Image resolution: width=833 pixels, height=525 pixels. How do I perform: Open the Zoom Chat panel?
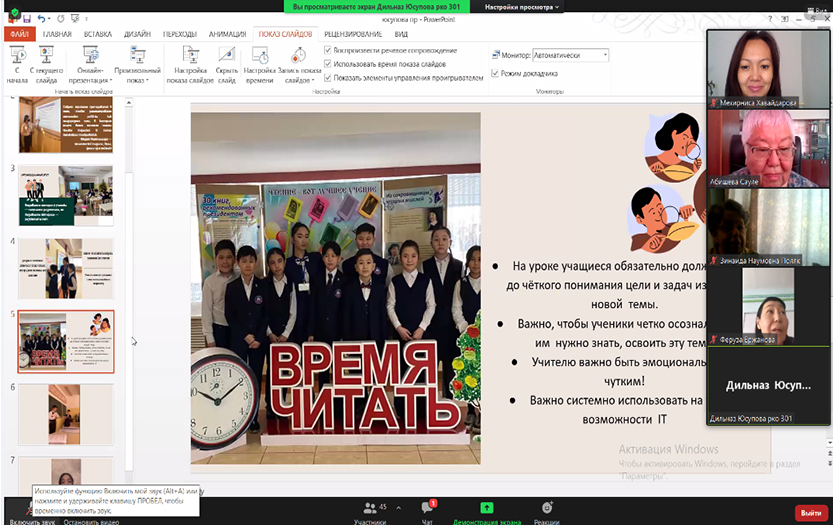pos(427,511)
